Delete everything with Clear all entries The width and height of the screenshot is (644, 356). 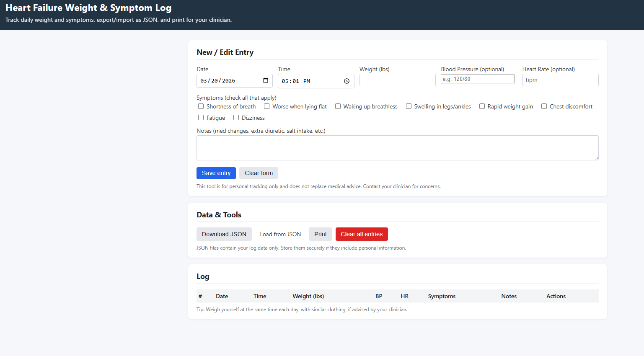coord(362,234)
